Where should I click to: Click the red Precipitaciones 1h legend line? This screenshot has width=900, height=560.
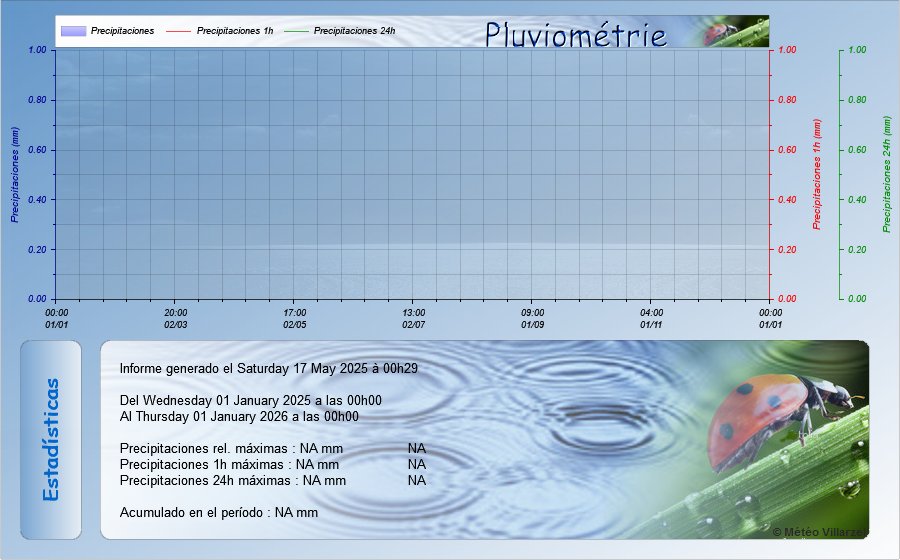pos(179,31)
